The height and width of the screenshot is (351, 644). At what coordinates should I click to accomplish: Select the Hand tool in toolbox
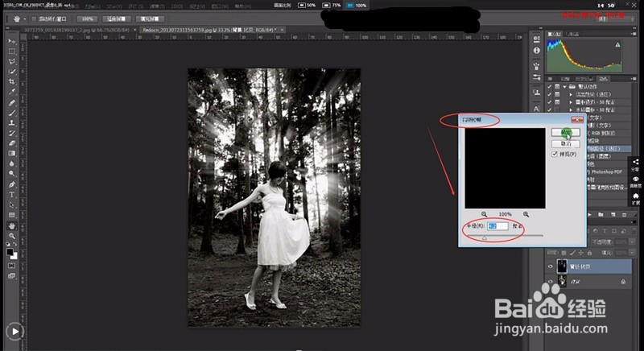[12, 225]
